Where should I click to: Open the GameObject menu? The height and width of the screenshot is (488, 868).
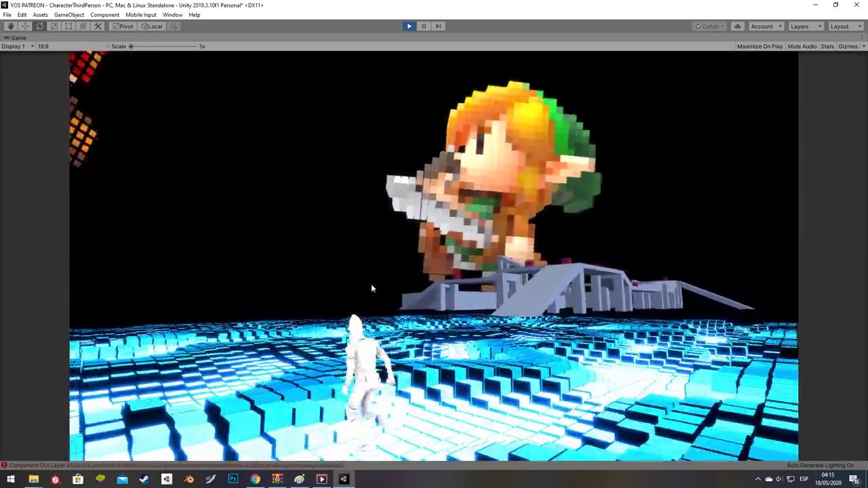point(69,15)
